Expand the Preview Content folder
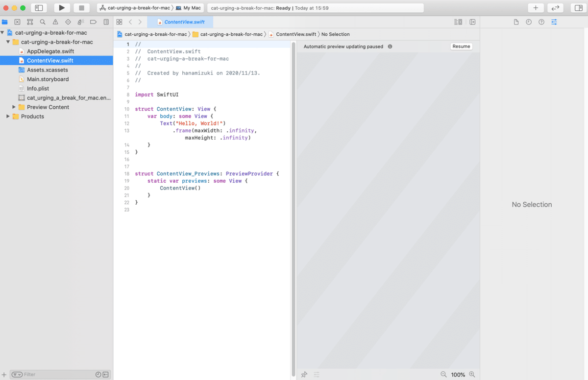This screenshot has height=380, width=588. [14, 107]
